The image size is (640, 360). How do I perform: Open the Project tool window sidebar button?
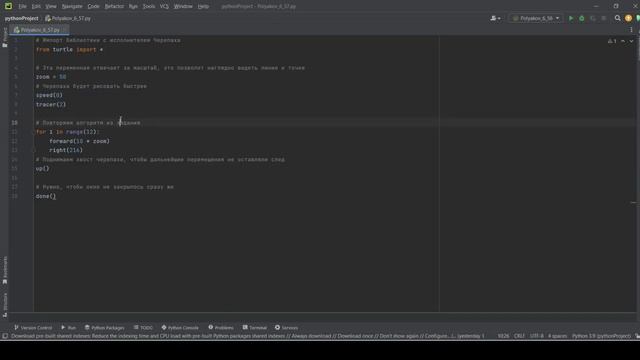(4, 38)
